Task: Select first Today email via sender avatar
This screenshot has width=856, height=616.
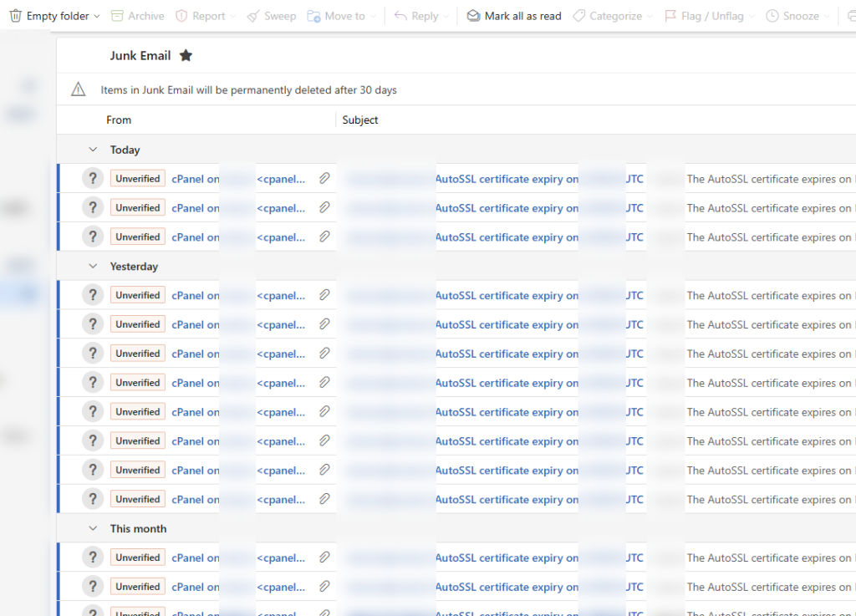Action: [93, 178]
